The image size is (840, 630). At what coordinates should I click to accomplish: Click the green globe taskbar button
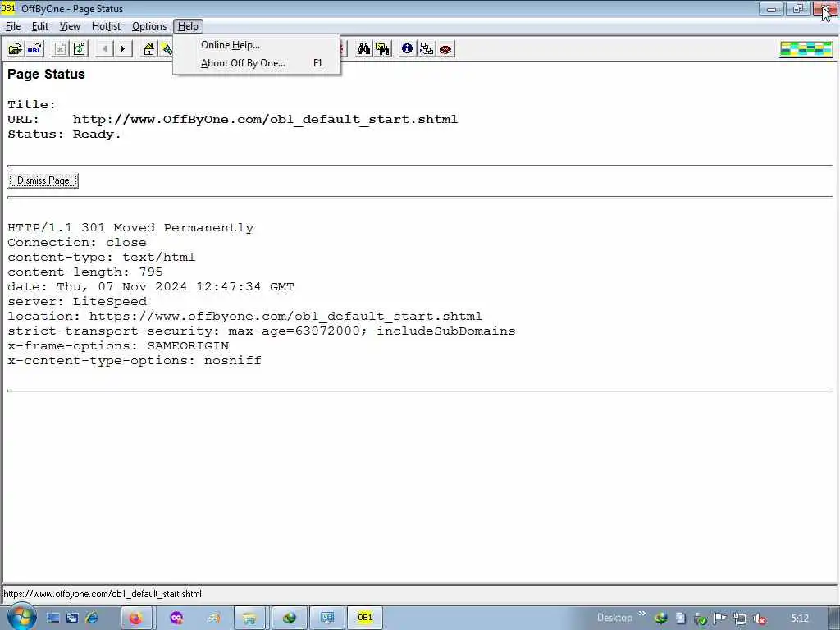[x=290, y=618]
